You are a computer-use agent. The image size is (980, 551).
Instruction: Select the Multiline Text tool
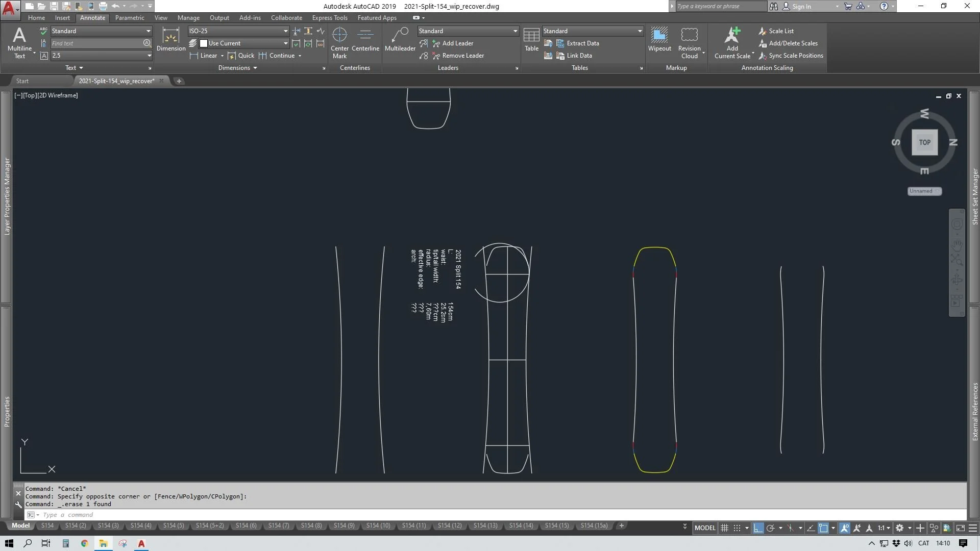coord(19,42)
